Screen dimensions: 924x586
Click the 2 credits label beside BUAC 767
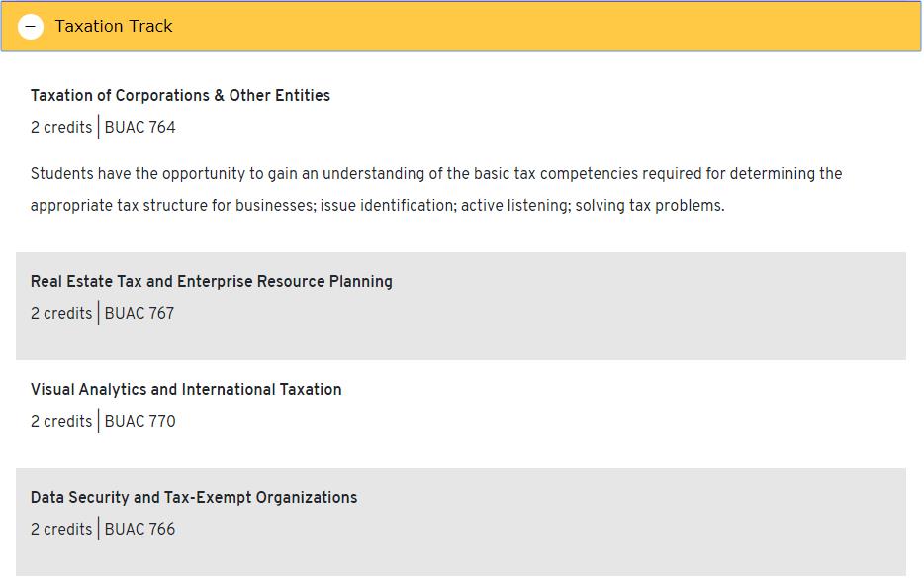[61, 314]
